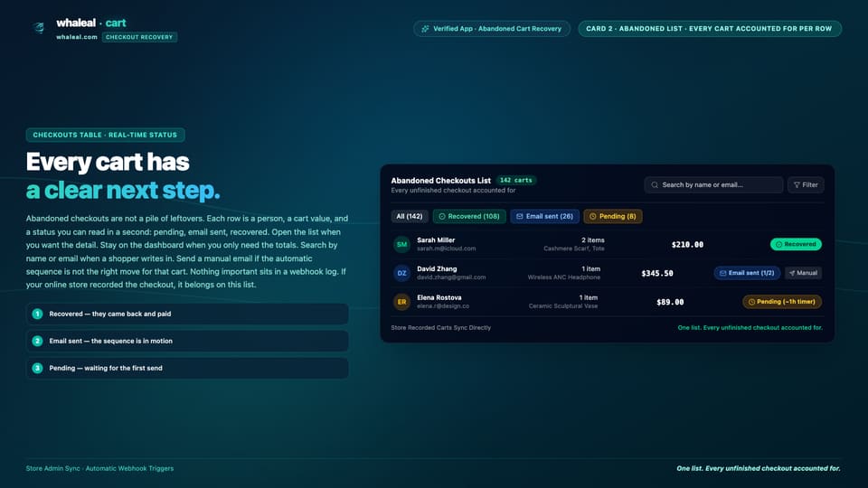Viewport: 868px width, 488px height.
Task: Click the Recovered — they came back and paid row
Action: 187,314
